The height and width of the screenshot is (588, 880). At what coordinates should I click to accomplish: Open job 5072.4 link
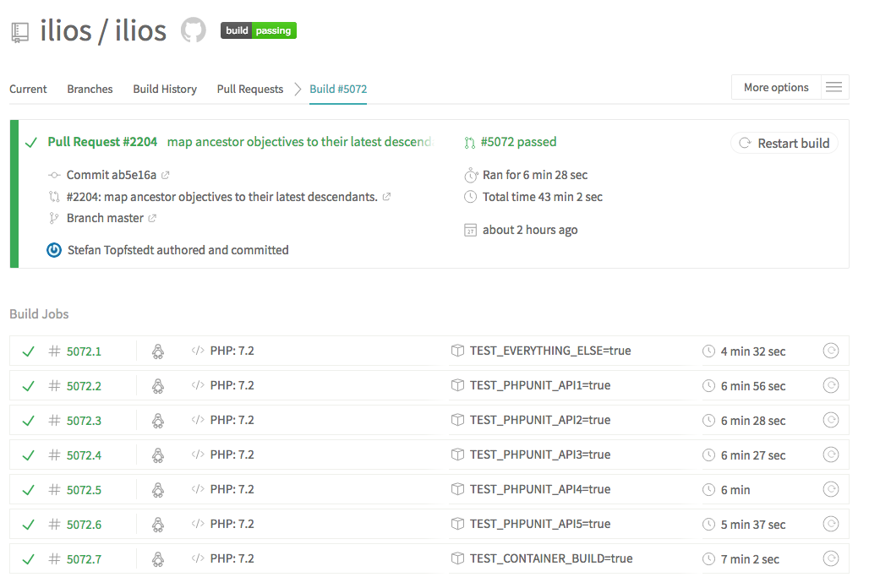click(x=84, y=455)
